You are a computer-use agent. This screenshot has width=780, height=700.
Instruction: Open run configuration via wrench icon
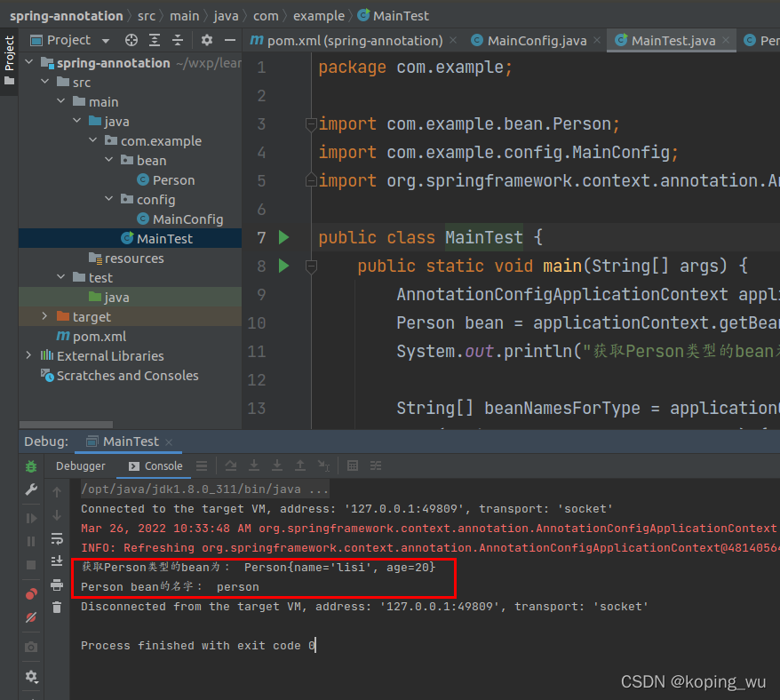pyautogui.click(x=31, y=490)
